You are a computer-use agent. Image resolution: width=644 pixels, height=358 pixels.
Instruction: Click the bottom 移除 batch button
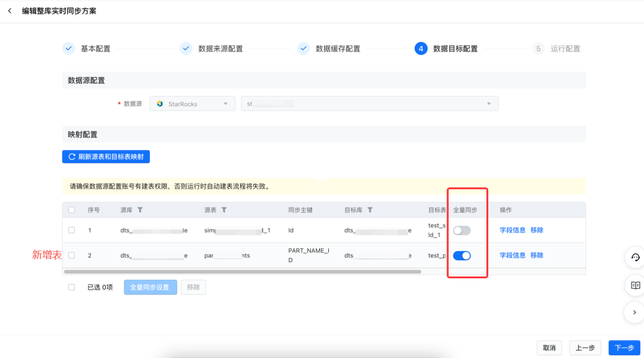click(x=193, y=287)
